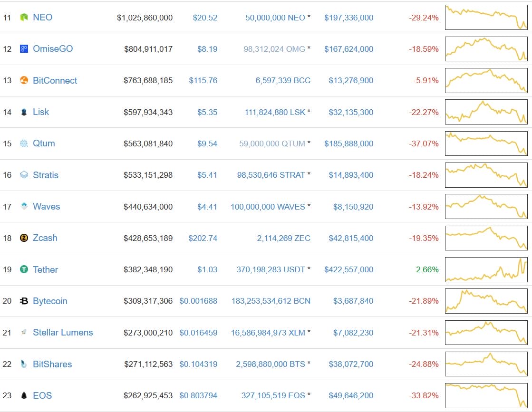Click the Zcash gold logo icon
The width and height of the screenshot is (532, 412).
[x=24, y=238]
